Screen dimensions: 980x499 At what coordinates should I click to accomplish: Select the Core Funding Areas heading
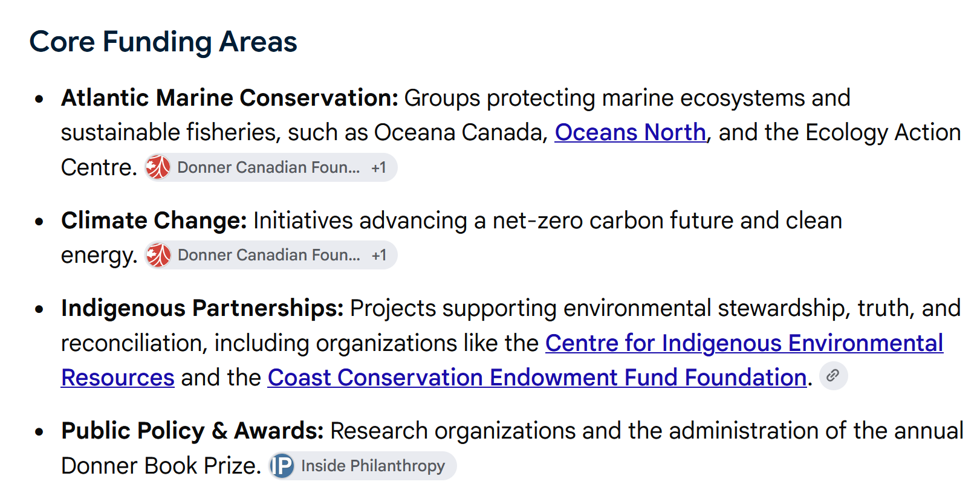(163, 42)
